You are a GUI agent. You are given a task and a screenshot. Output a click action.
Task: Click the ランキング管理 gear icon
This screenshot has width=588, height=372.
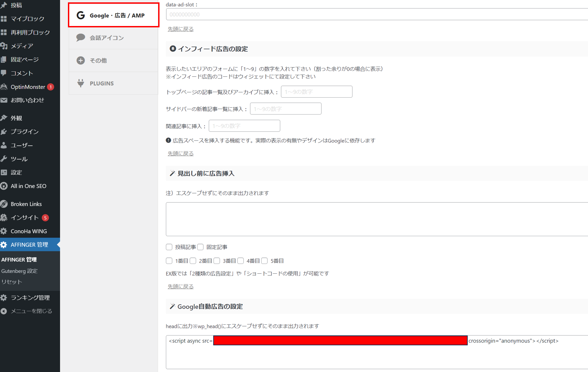[x=4, y=298]
